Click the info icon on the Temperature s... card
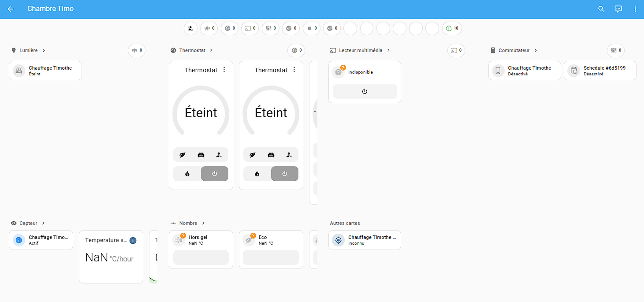 click(133, 240)
